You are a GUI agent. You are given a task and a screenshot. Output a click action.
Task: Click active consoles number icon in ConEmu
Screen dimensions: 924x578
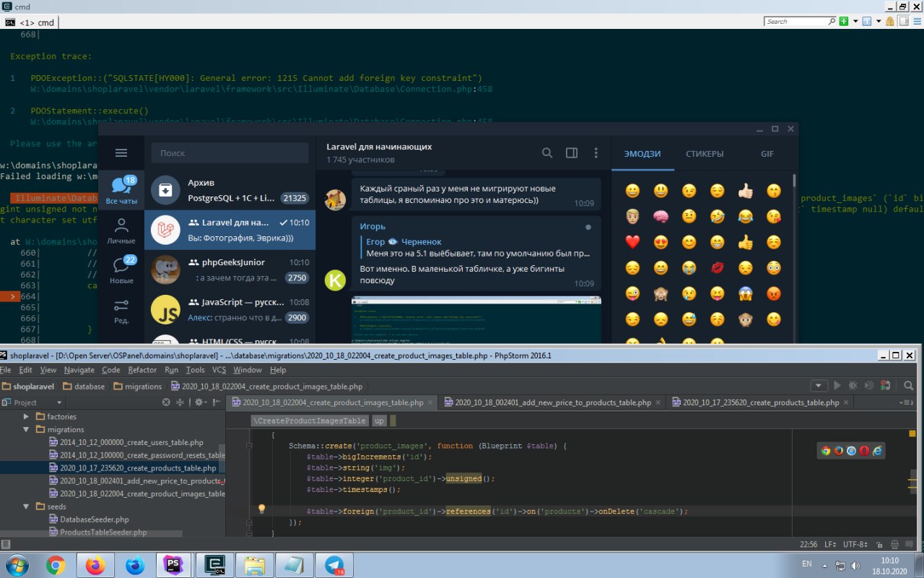(x=866, y=22)
